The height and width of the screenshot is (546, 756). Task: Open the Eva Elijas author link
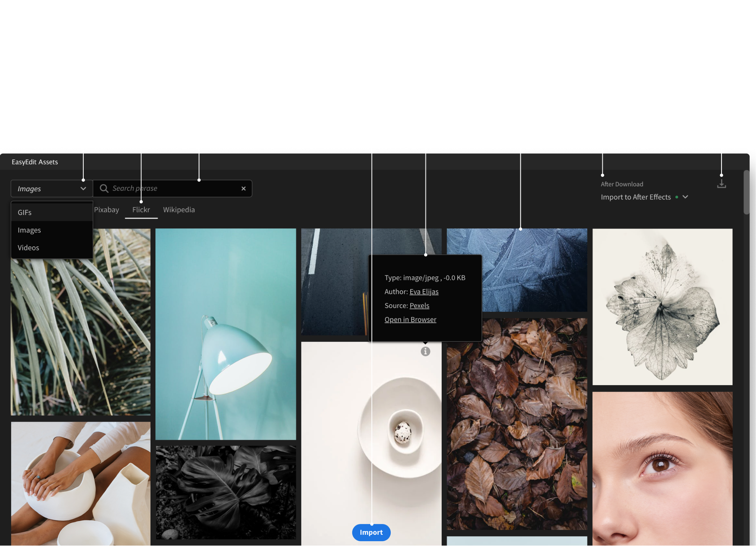pyautogui.click(x=424, y=292)
